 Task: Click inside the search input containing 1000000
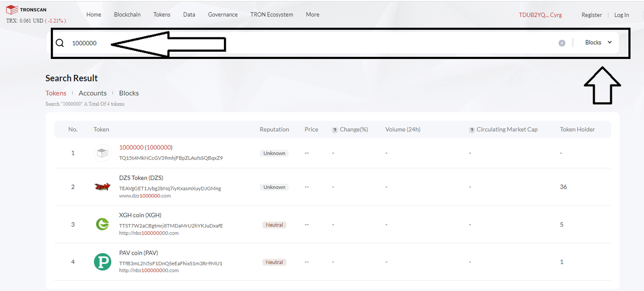click(312, 43)
